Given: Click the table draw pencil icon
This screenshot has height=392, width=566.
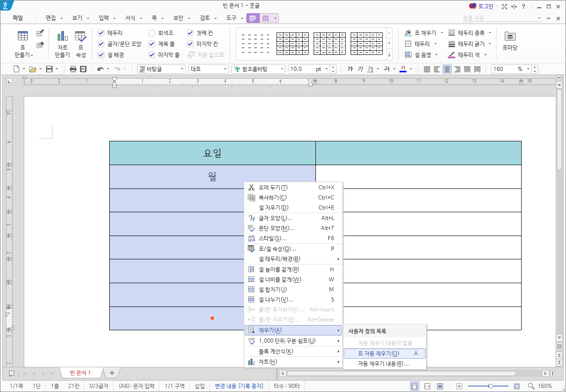Looking at the screenshot, I should pyautogui.click(x=40, y=33).
